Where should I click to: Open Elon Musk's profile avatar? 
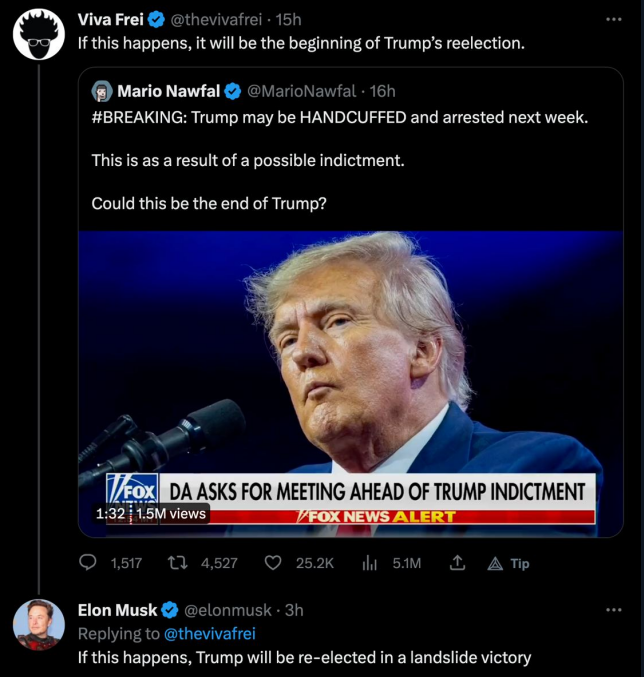38,625
